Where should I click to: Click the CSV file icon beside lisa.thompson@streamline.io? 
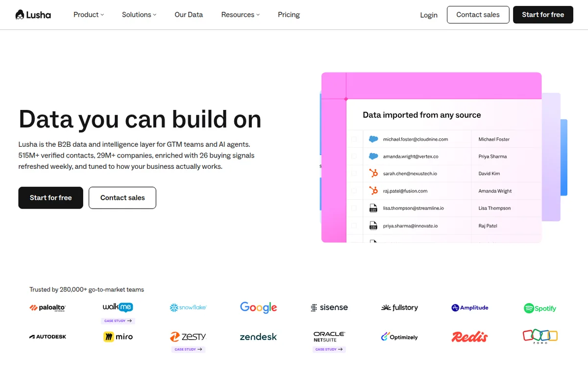pos(373,208)
